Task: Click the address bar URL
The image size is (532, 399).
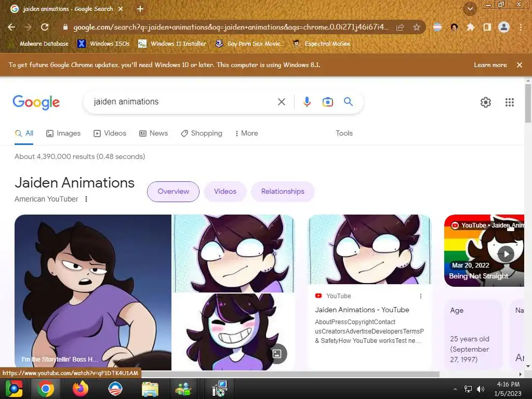Action: click(x=231, y=27)
